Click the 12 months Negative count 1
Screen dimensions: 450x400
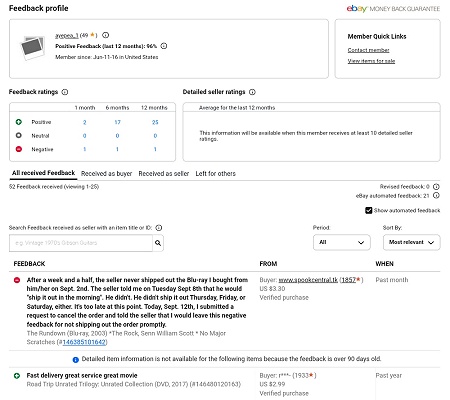pyautogui.click(x=155, y=149)
